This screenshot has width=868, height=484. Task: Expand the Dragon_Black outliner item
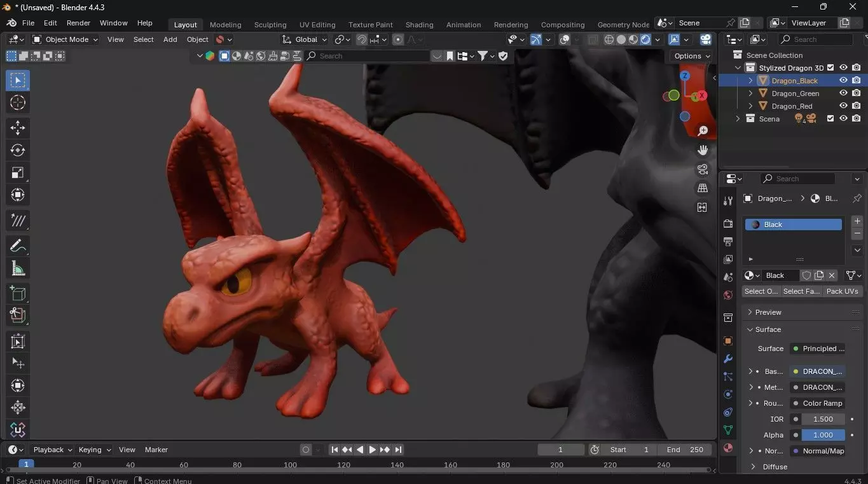click(750, 81)
